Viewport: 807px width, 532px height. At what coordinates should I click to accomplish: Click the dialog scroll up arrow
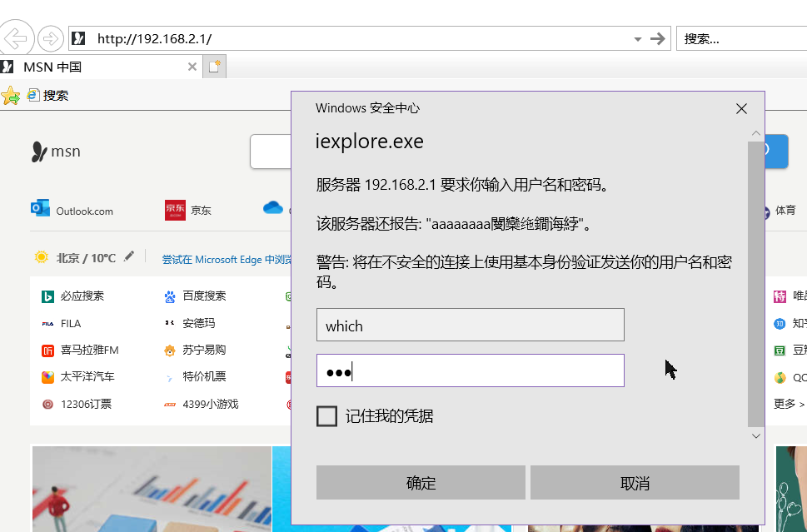click(755, 133)
